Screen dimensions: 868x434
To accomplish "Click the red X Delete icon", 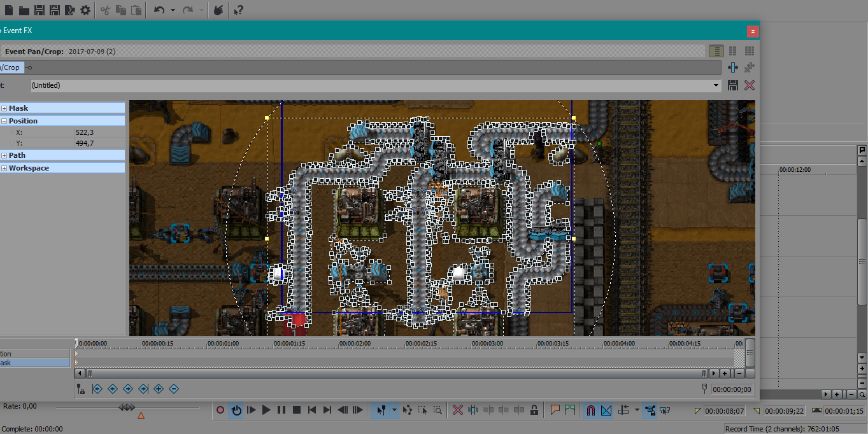I will pos(457,410).
